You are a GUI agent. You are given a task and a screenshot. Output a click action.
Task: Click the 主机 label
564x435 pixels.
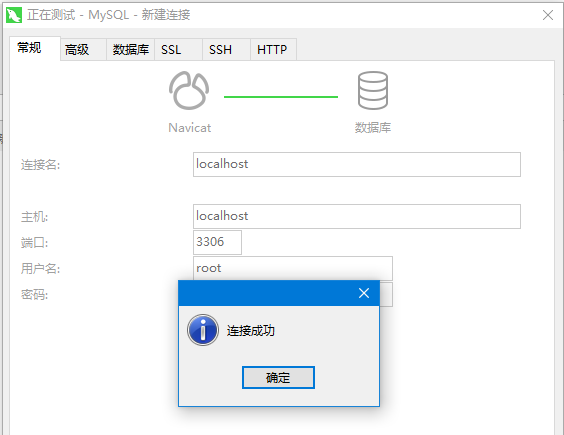click(x=34, y=217)
